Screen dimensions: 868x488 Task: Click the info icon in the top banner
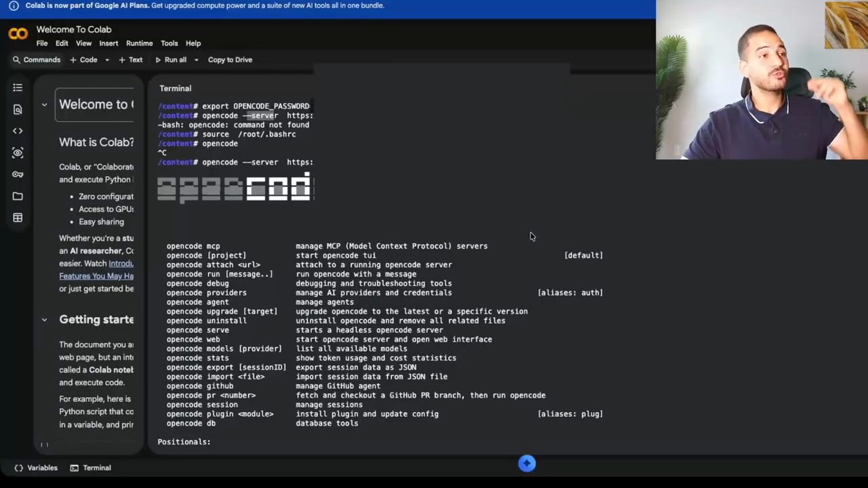[14, 5]
